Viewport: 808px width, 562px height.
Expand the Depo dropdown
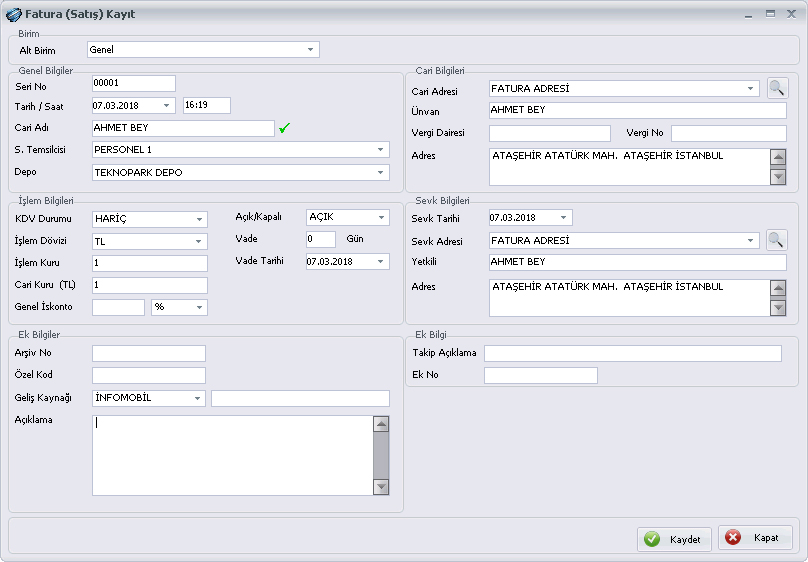[x=380, y=172]
